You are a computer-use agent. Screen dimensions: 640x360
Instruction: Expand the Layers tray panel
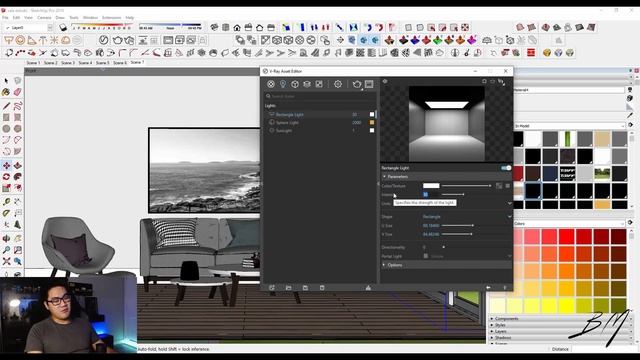(492, 331)
